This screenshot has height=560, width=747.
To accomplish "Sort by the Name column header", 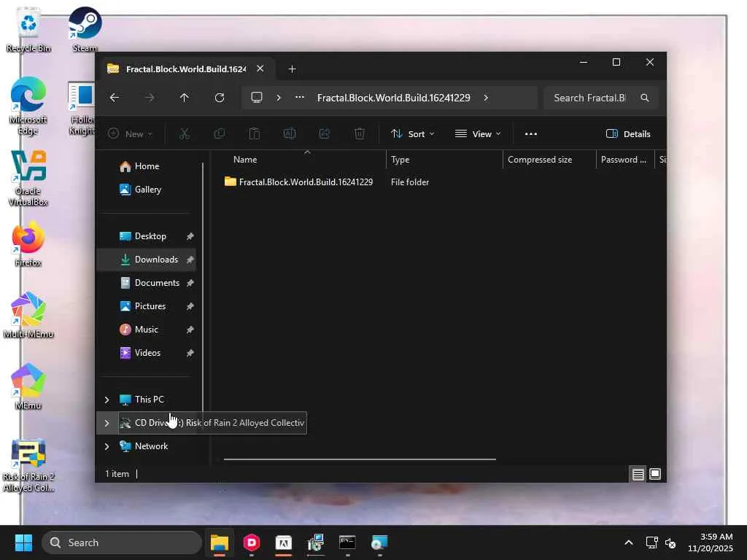I will coord(245,160).
